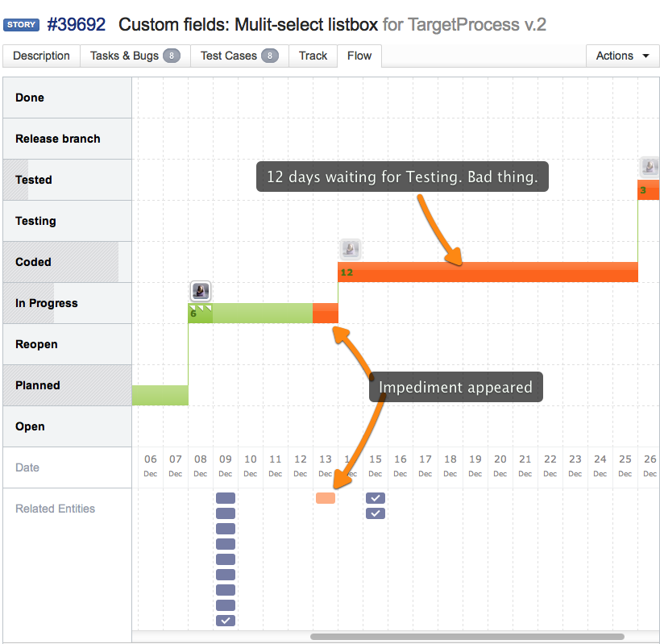
Task: Switch to the Description tab
Action: click(x=41, y=56)
